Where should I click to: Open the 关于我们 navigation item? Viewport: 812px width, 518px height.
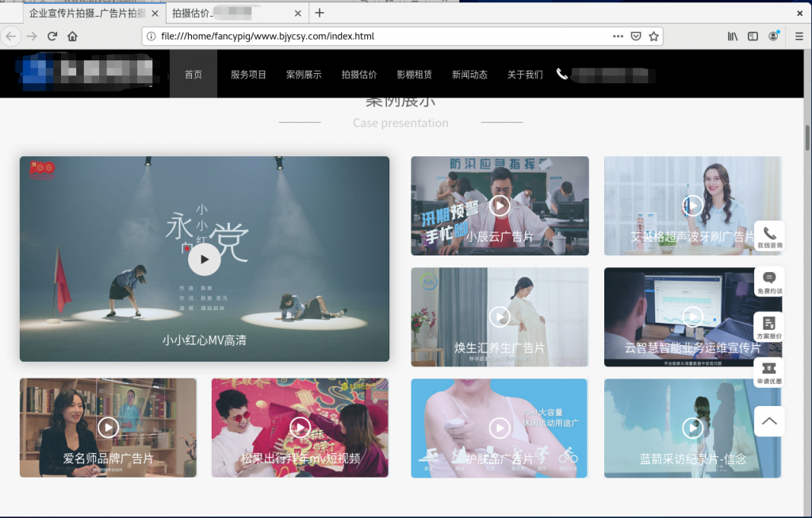click(525, 75)
